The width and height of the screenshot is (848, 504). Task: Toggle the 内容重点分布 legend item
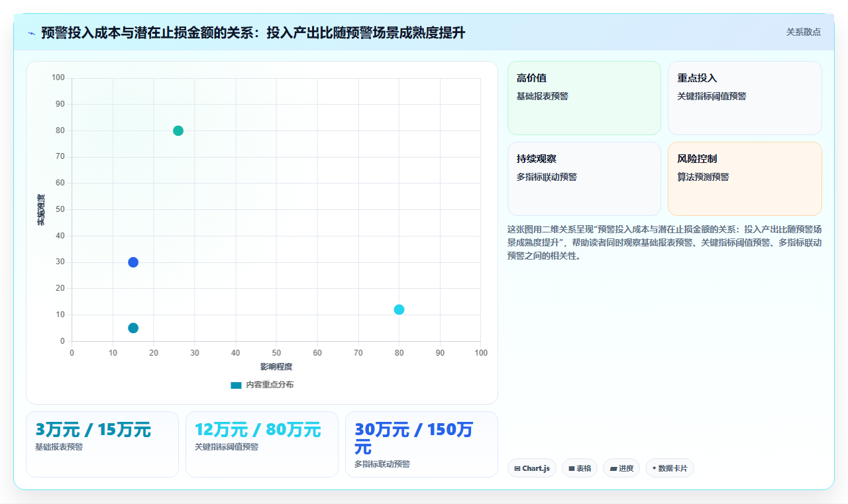pyautogui.click(x=262, y=385)
